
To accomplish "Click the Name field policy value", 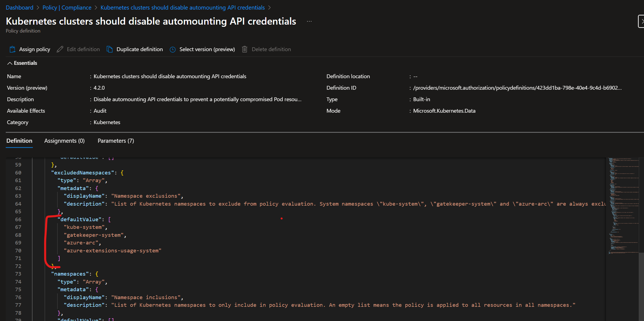I will 170,76.
